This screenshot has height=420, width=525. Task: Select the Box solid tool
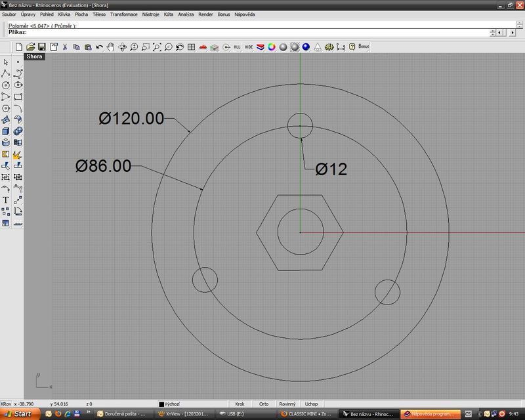click(x=6, y=131)
